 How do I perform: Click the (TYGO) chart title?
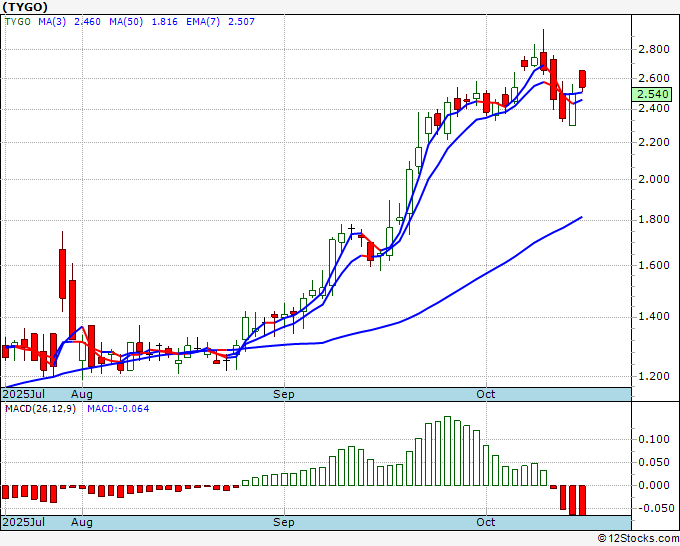(25, 7)
